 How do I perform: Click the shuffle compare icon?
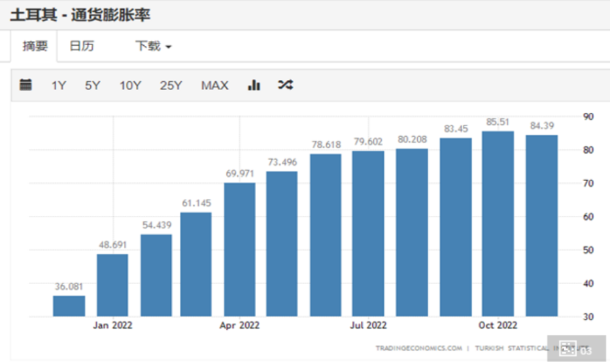285,85
